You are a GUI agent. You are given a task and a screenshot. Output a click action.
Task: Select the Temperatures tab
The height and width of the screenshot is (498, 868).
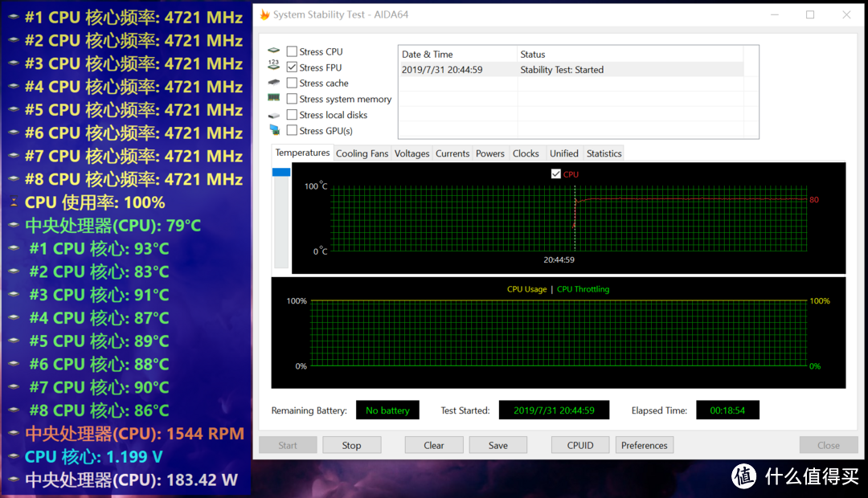pos(302,153)
